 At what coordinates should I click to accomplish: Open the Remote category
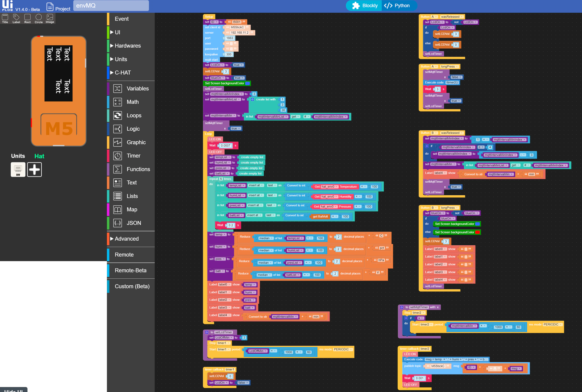131,255
